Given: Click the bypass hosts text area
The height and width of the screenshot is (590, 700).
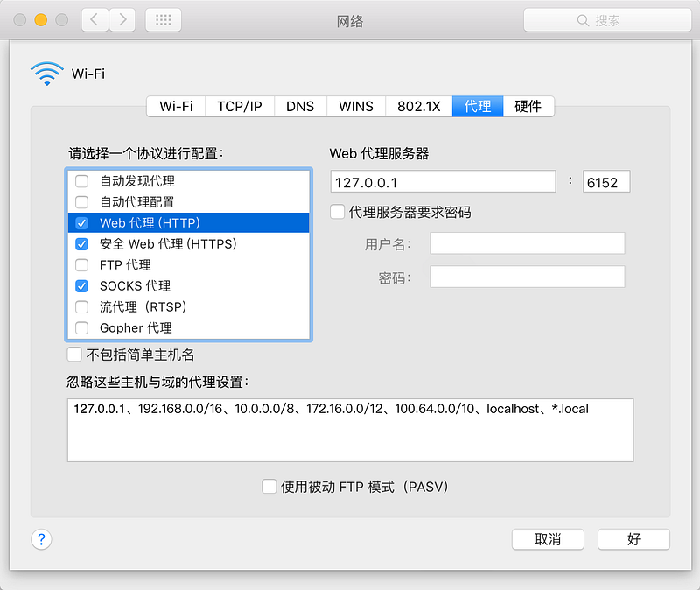Looking at the screenshot, I should (351, 430).
